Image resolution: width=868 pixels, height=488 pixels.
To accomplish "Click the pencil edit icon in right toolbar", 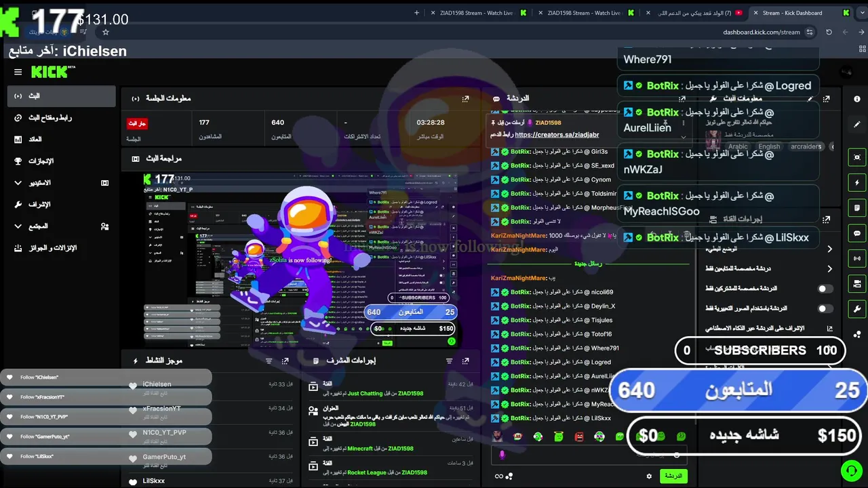I will coord(857,125).
